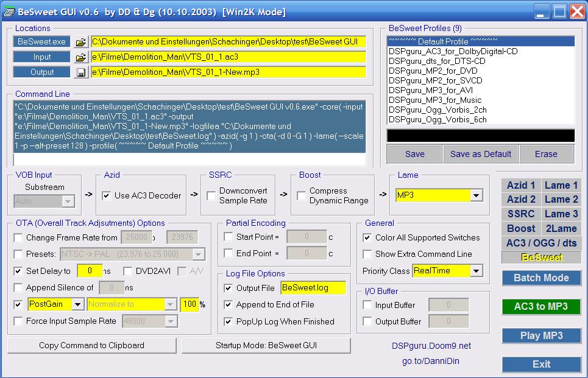
Task: Switch to the Azid 2 tab
Action: [521, 199]
